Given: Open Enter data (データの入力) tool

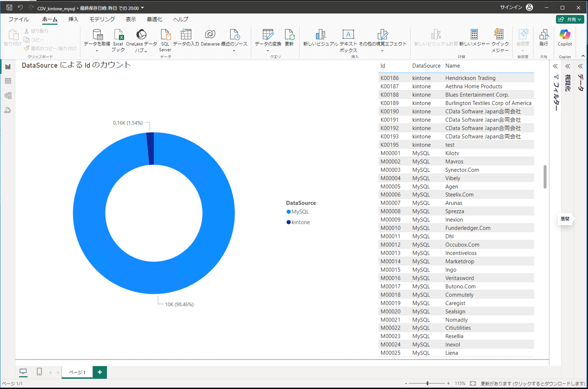Looking at the screenshot, I should pos(186,37).
